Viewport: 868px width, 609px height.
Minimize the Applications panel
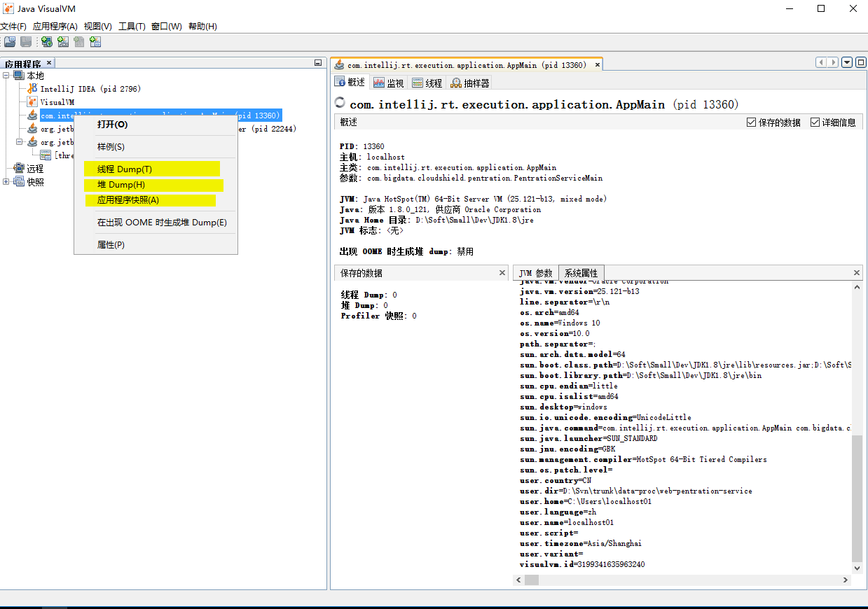coord(318,64)
